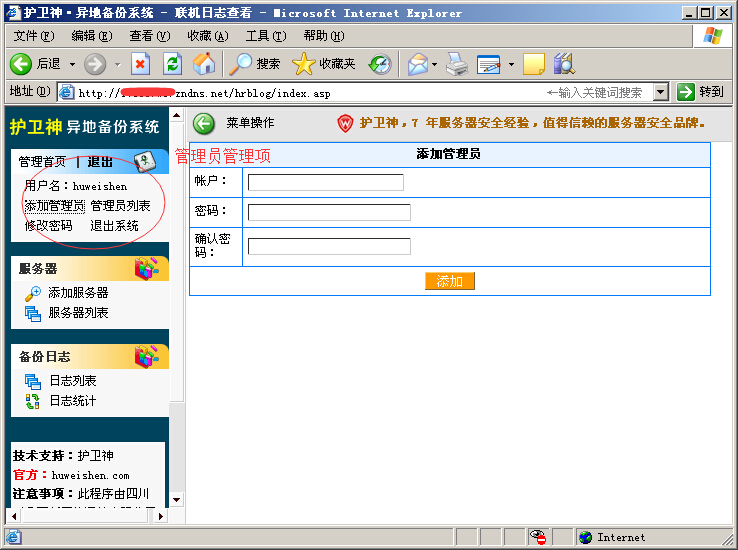The width and height of the screenshot is (738, 550).
Task: Open the 收藏(A) menu
Action: pyautogui.click(x=208, y=36)
